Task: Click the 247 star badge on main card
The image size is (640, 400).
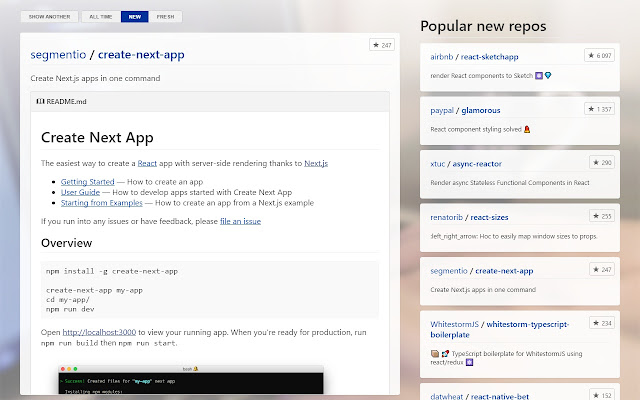Action: coord(382,45)
